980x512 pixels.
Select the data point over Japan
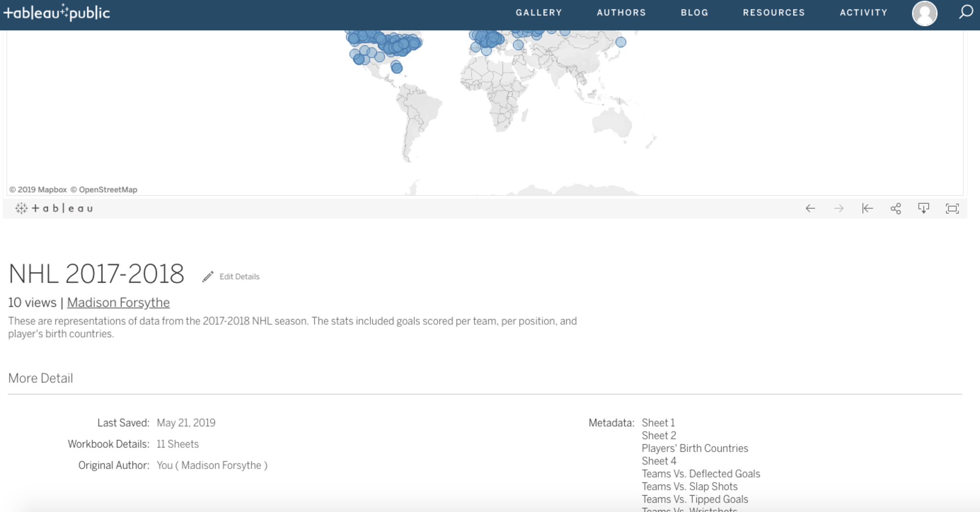[621, 42]
